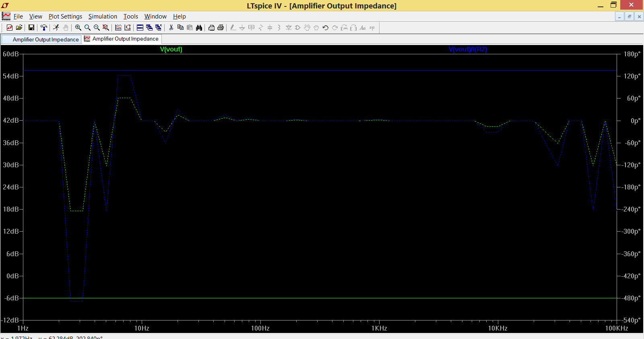Save the plot with the floppy disk icon
The width and height of the screenshot is (644, 339).
31,28
